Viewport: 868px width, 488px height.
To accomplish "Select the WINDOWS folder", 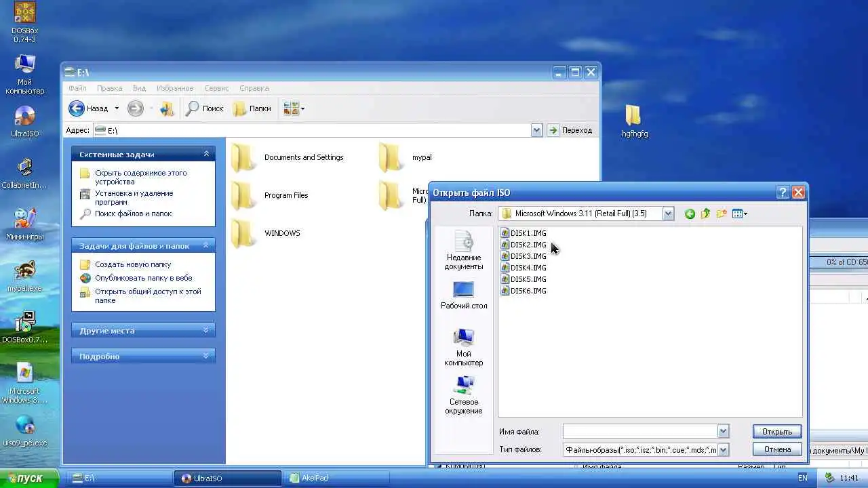I will point(266,233).
